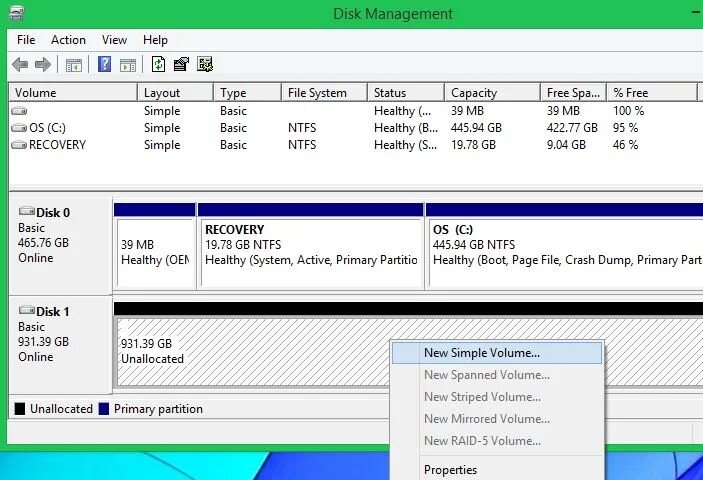Click the black Unallocated legend swatch

click(x=20, y=409)
